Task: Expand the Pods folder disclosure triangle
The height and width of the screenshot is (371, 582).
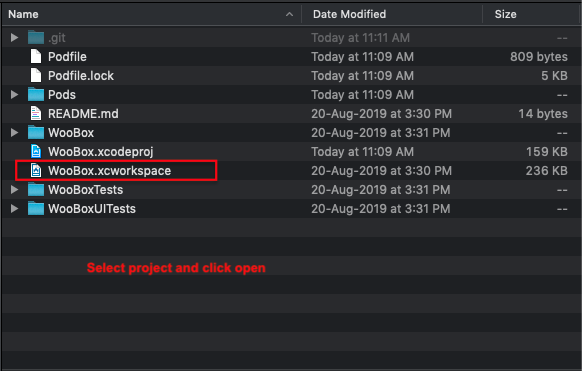Action: coord(14,95)
